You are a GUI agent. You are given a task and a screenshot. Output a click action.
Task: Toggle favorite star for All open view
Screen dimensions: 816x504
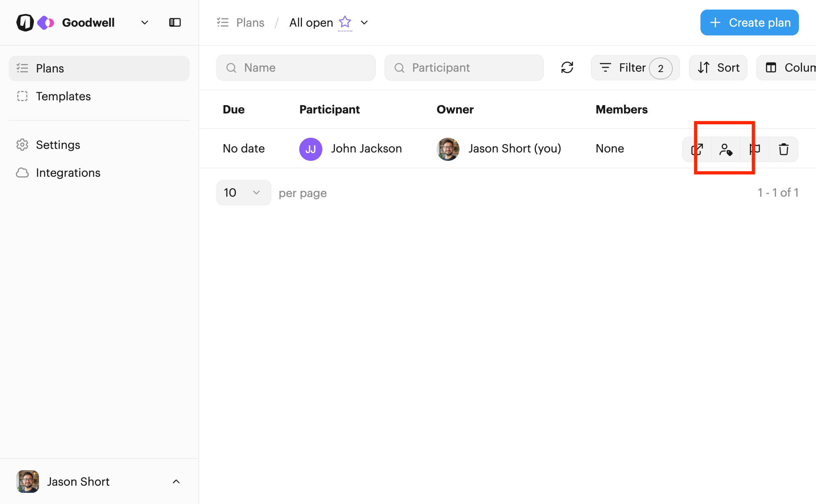click(345, 22)
